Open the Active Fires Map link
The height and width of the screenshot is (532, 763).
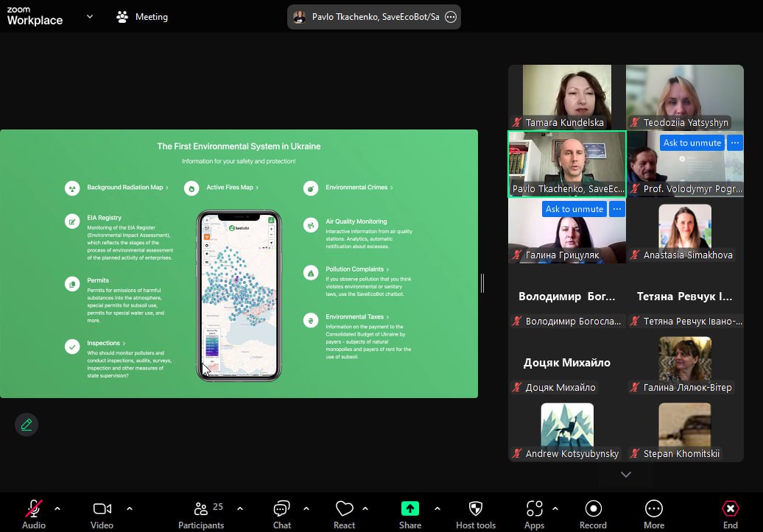coord(232,187)
